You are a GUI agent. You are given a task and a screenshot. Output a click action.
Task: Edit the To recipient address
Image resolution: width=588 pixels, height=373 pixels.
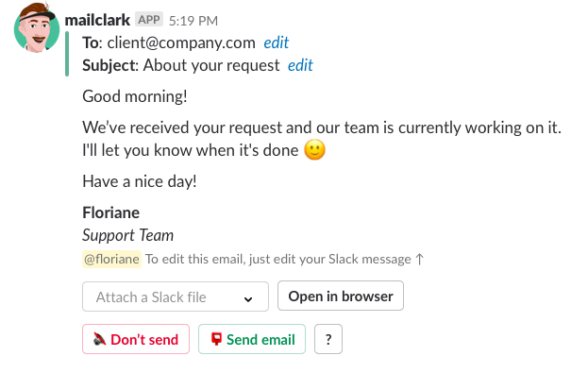pyautogui.click(x=276, y=42)
